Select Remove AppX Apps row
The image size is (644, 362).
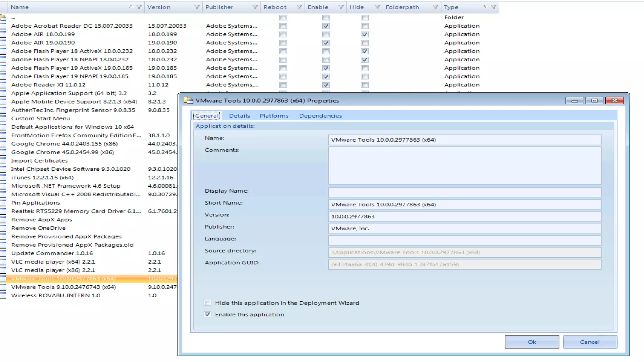click(x=89, y=220)
